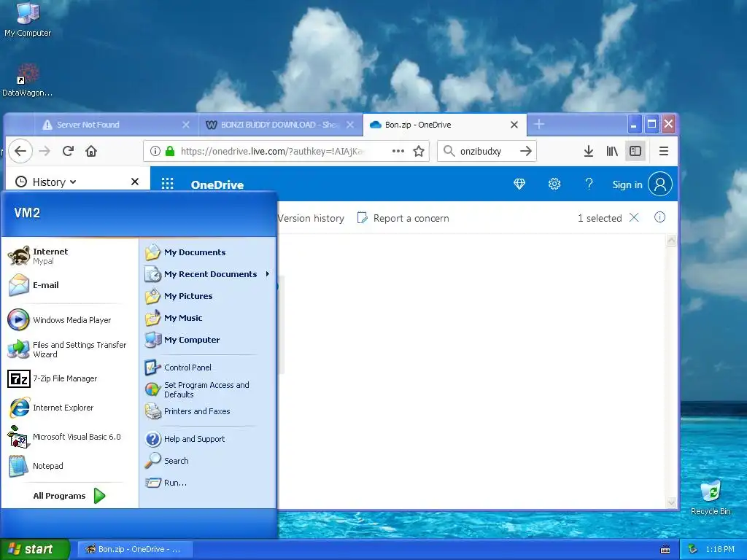Open E-mail from Start menu
The width and height of the screenshot is (747, 560).
pos(69,285)
